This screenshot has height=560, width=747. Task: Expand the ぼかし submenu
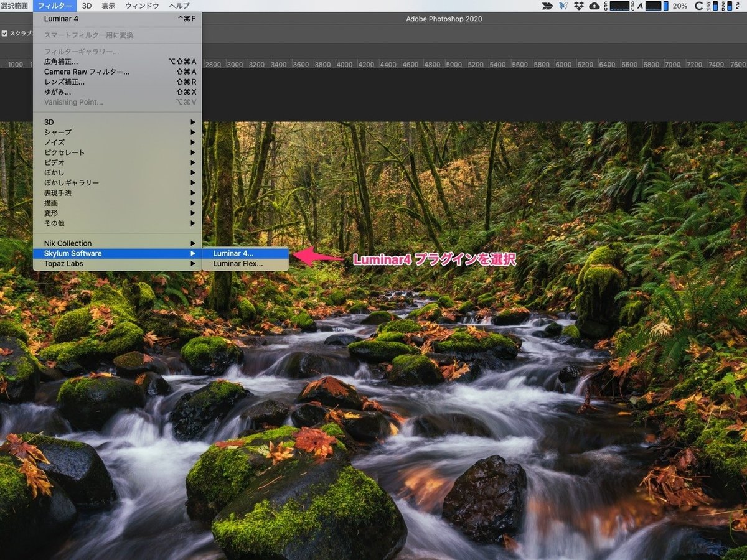point(118,172)
